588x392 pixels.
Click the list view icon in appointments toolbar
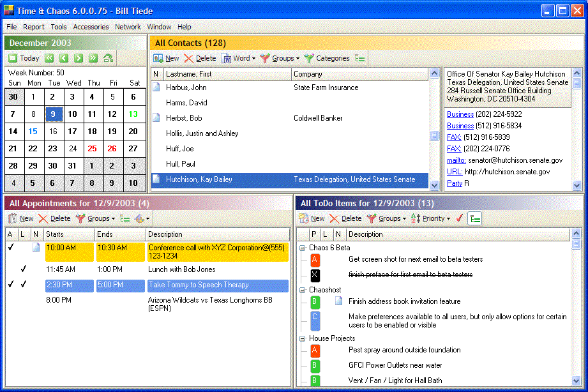point(125,218)
